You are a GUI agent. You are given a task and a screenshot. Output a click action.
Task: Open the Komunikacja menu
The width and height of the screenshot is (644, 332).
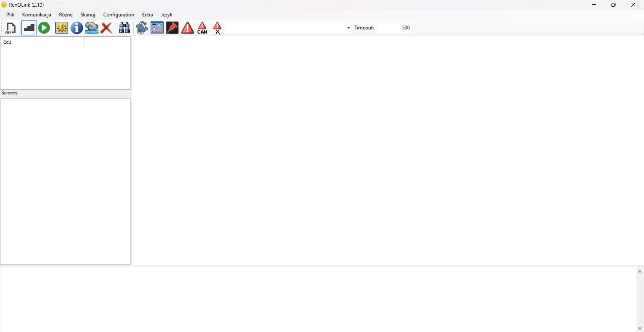click(37, 15)
